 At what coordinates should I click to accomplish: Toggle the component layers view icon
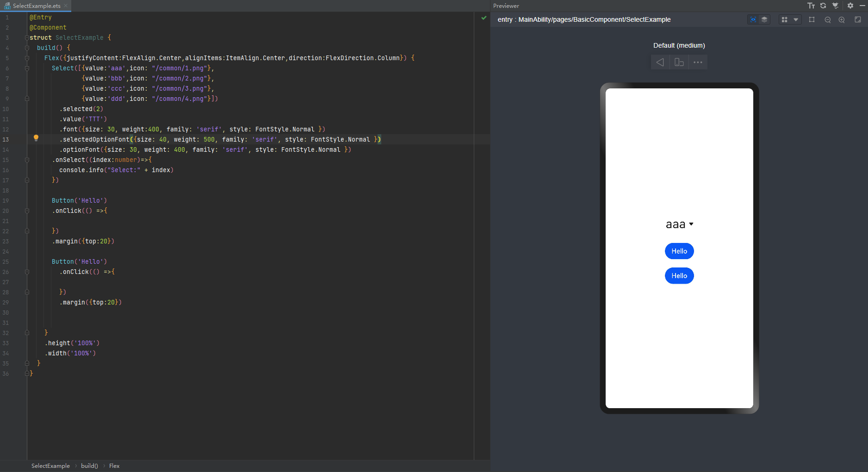(x=764, y=19)
